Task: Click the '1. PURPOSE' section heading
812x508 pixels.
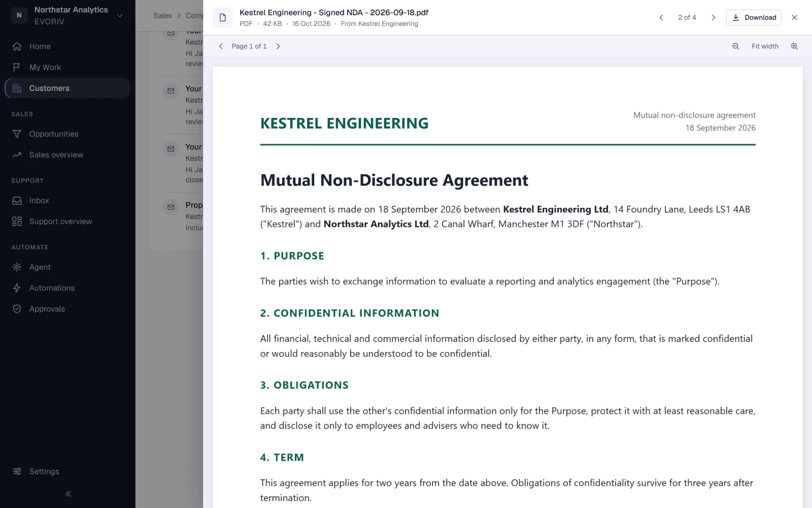Action: (292, 256)
